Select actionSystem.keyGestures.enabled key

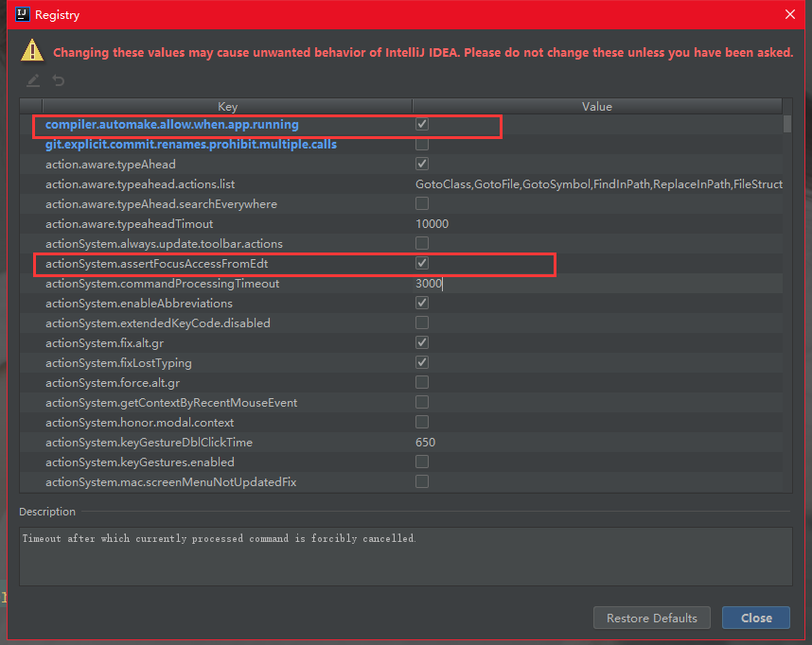point(140,462)
